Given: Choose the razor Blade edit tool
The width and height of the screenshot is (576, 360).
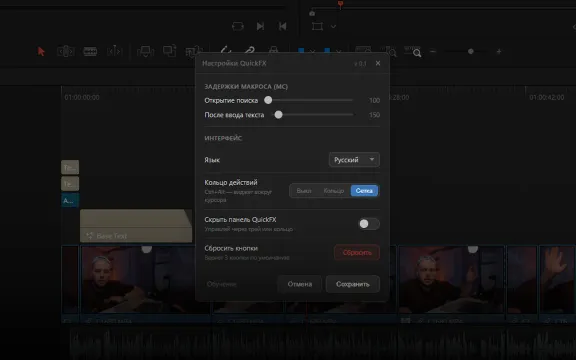Looking at the screenshot, I should (90, 51).
